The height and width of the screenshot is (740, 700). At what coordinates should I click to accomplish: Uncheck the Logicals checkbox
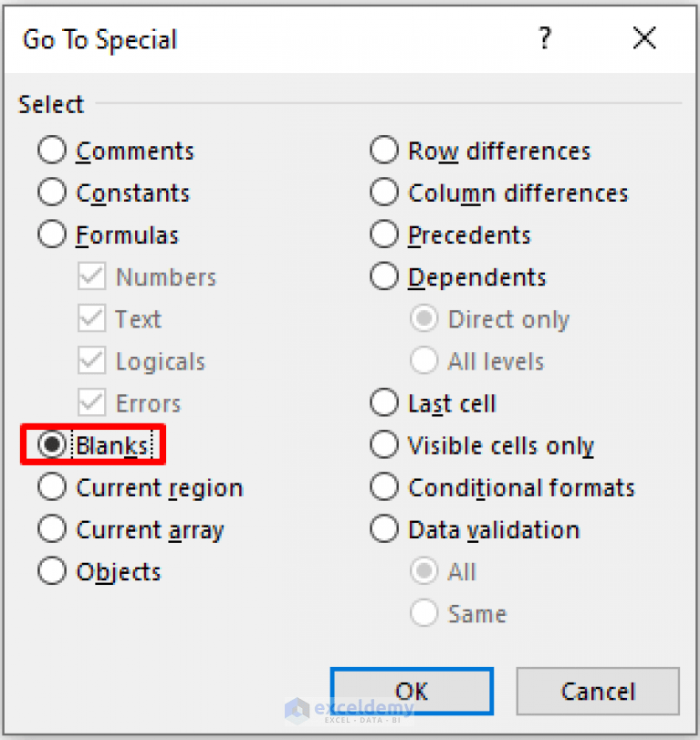pos(91,360)
